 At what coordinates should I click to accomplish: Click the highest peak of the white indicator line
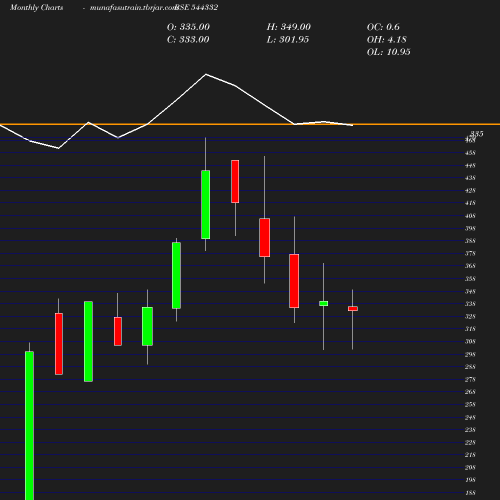coord(206,74)
